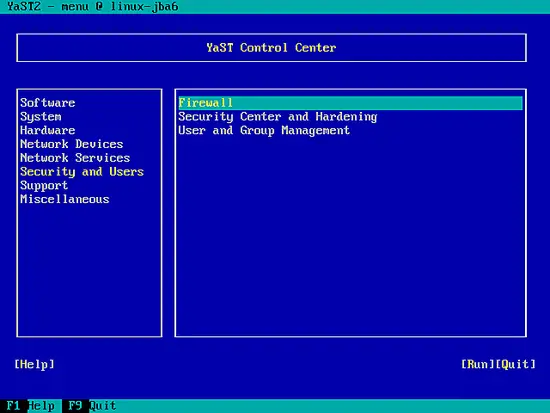Open the Network Services category
This screenshot has width=550, height=413.
point(75,158)
